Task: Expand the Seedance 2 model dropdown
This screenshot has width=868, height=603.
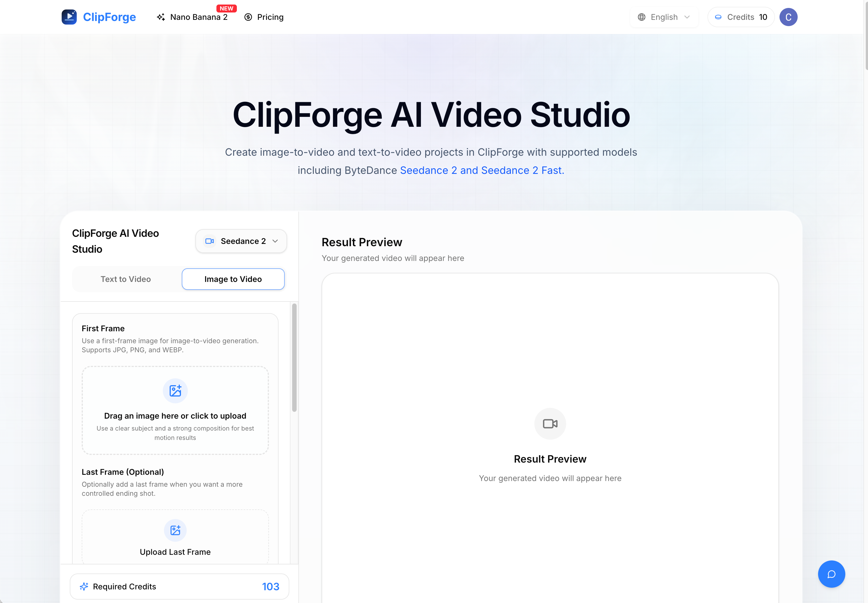Action: tap(241, 241)
